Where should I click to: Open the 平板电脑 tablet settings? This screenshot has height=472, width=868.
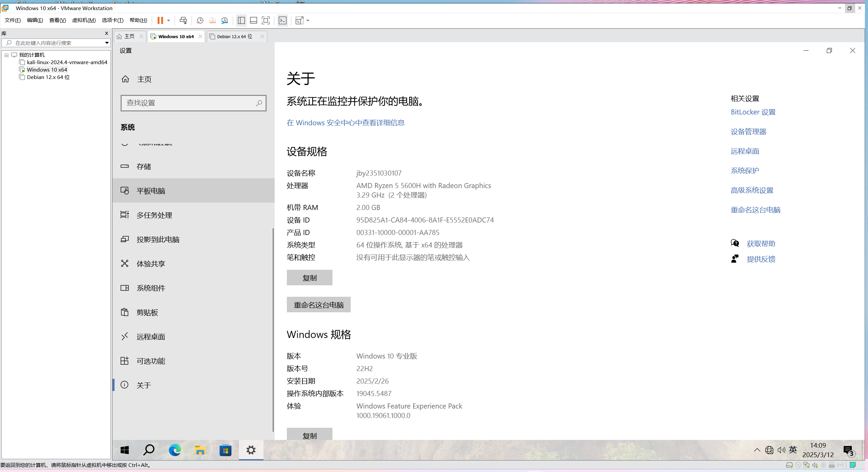[x=194, y=191]
